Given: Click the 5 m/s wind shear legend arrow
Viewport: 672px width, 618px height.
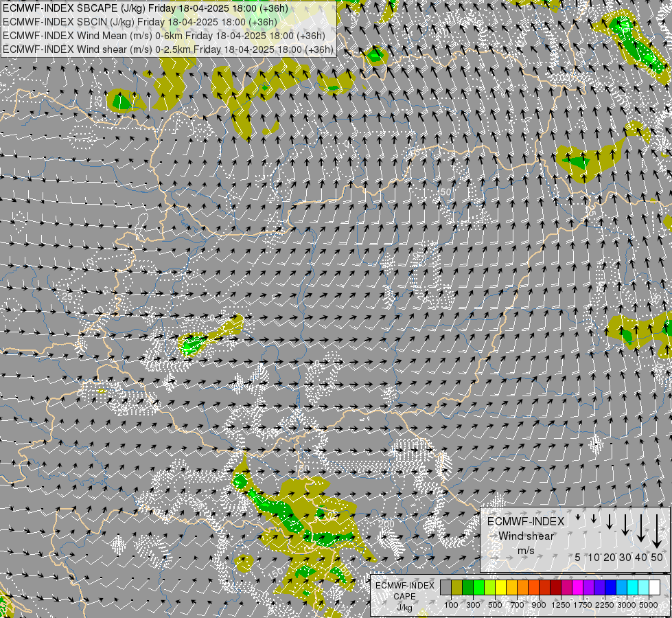Looking at the screenshot, I should (x=578, y=517).
